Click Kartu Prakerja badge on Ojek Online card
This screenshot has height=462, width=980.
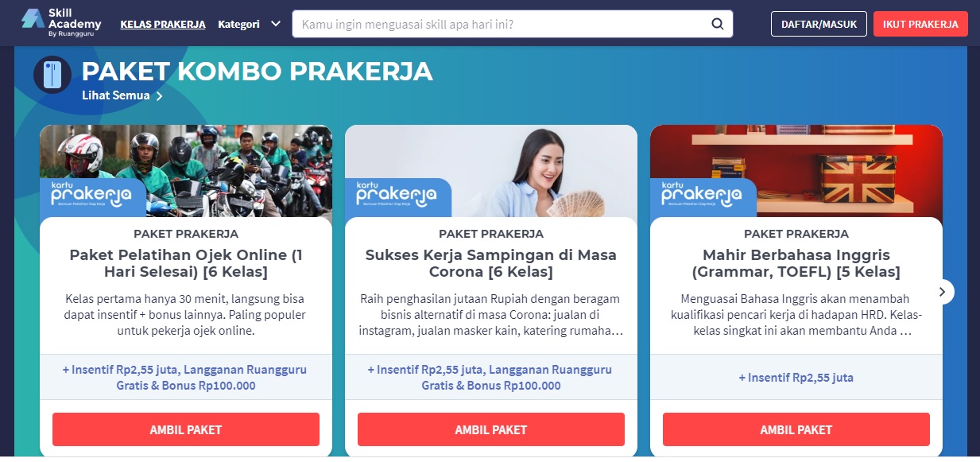pyautogui.click(x=92, y=197)
